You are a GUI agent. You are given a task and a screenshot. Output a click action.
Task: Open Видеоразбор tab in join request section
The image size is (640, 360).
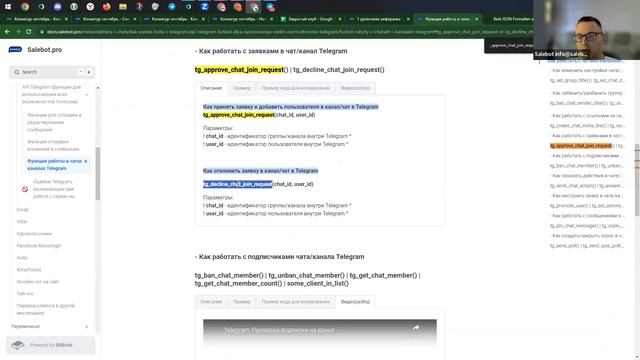pos(356,88)
